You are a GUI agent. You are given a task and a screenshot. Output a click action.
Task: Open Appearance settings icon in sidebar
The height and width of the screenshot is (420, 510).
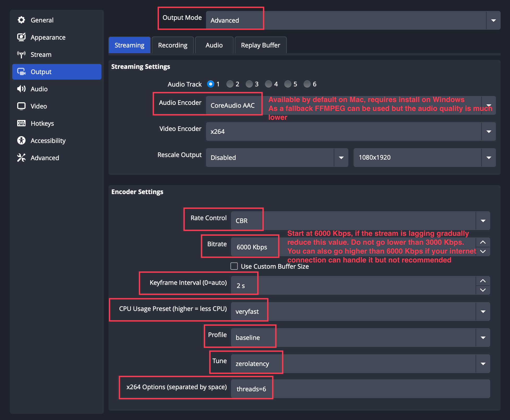tap(21, 37)
